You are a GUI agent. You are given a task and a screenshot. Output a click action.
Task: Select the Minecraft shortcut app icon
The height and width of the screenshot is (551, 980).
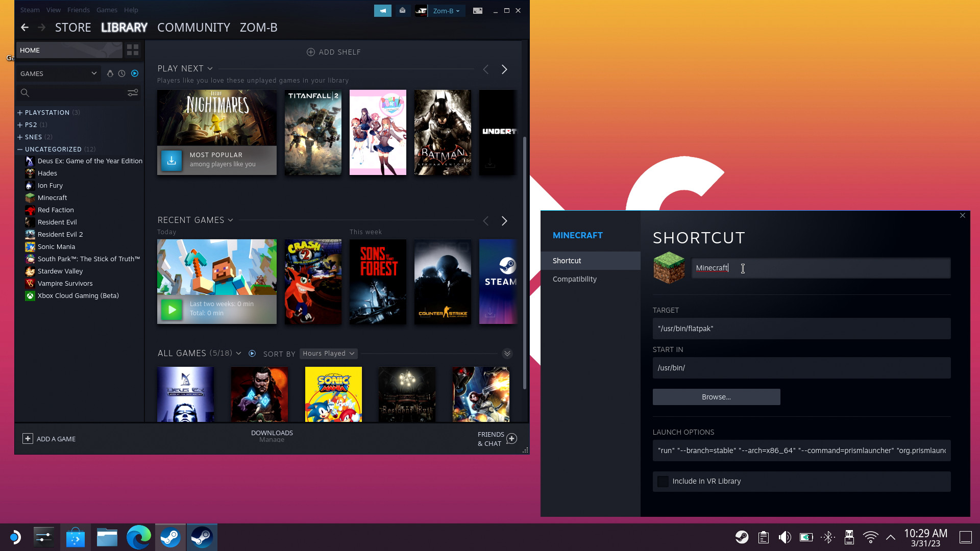point(669,268)
